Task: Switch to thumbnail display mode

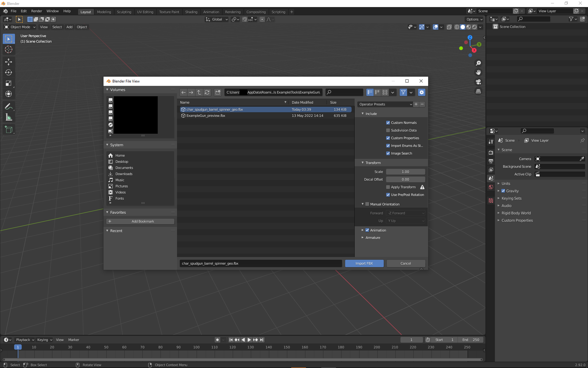Action: pyautogui.click(x=385, y=92)
